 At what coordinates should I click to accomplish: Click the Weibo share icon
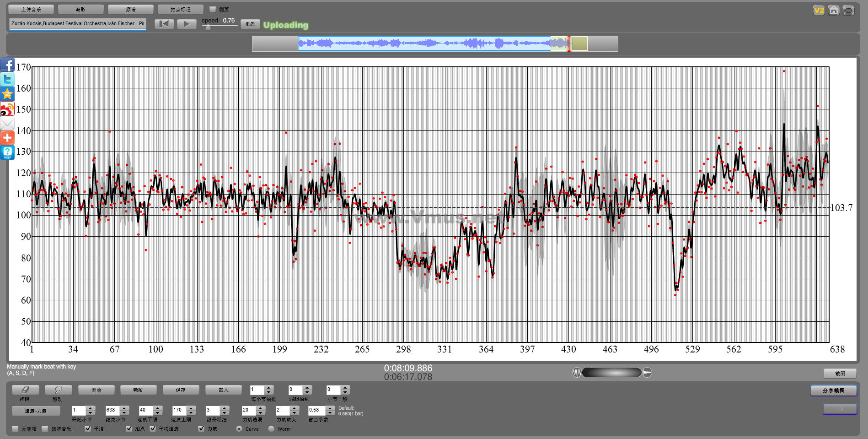(x=7, y=109)
